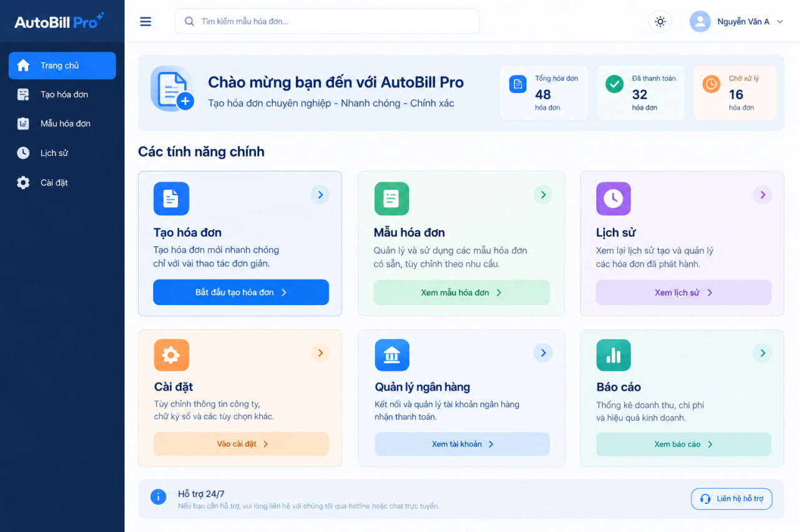This screenshot has width=799, height=532.
Task: Click the blue document icon on Tạo hóa đơn card
Action: click(171, 199)
